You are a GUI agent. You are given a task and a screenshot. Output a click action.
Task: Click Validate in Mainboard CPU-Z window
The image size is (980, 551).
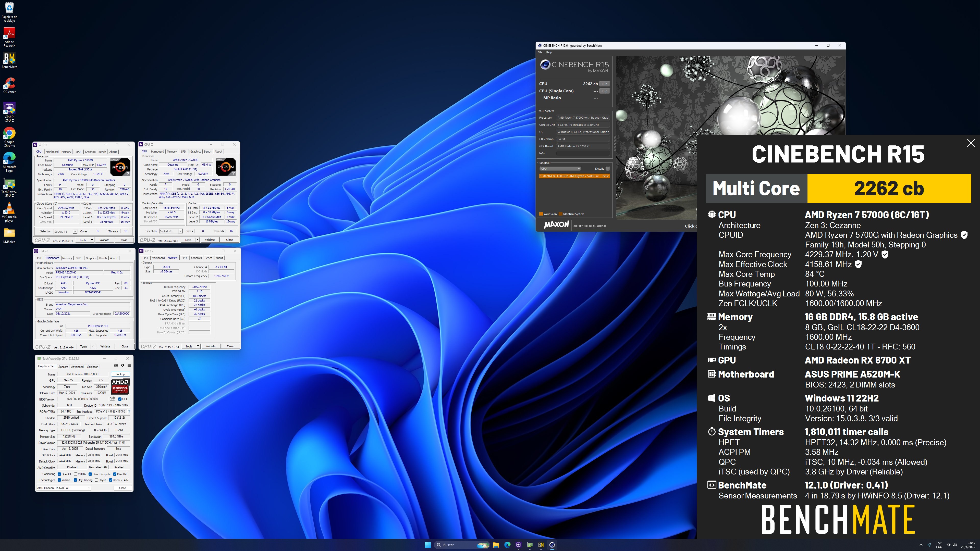point(105,346)
